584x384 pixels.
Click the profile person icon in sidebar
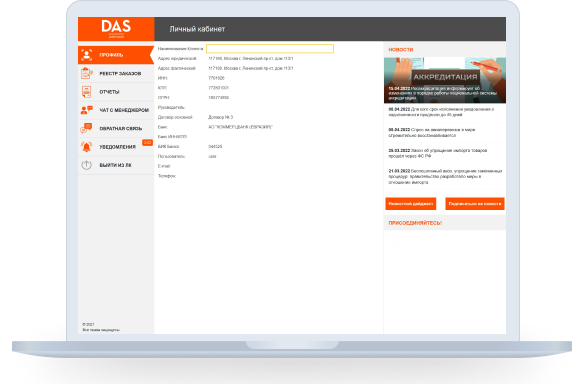[86, 55]
